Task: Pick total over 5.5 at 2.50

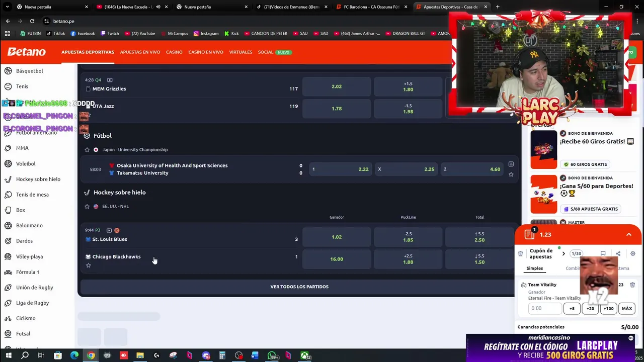Action: (x=479, y=237)
